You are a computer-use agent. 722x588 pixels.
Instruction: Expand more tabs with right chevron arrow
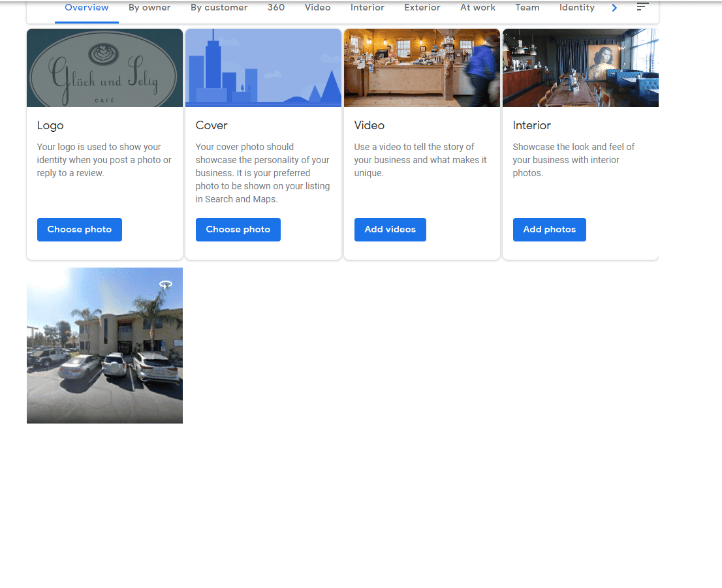click(x=614, y=8)
